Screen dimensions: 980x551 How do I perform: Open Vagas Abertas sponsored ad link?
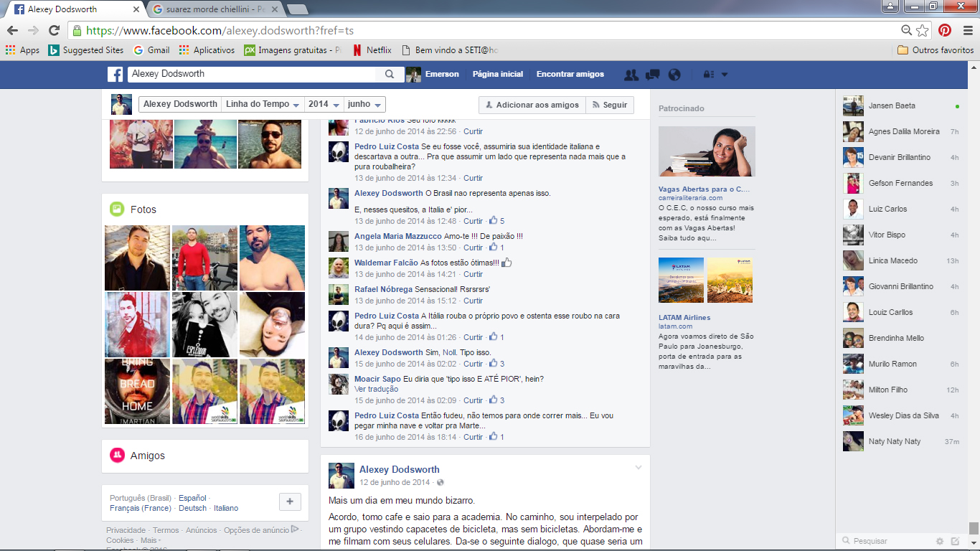click(704, 189)
